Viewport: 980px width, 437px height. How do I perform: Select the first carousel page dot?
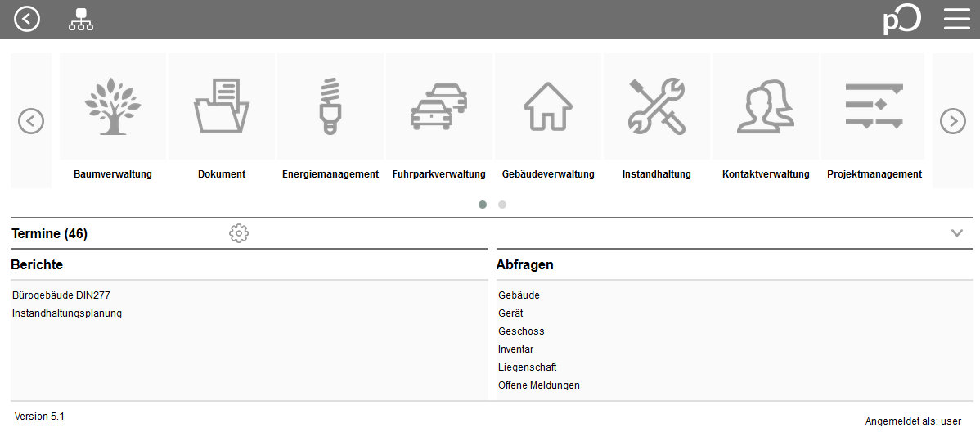(x=483, y=204)
